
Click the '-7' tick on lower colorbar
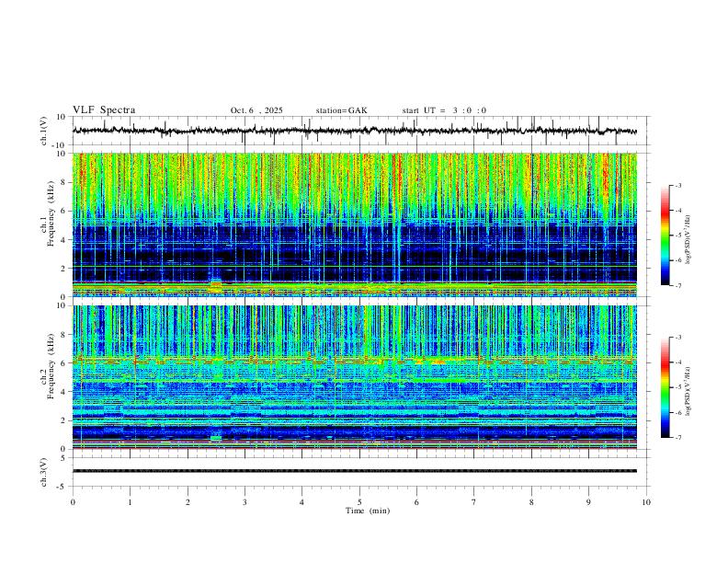pyautogui.click(x=677, y=438)
